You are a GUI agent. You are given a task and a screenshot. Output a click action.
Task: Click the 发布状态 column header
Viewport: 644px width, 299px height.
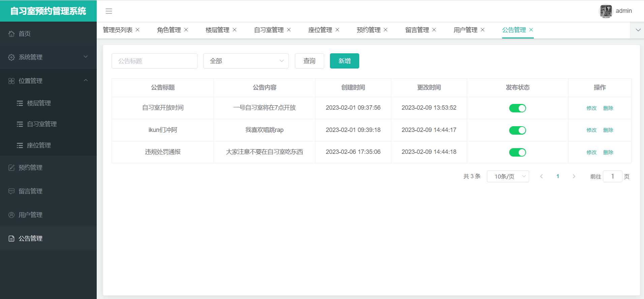(x=518, y=88)
